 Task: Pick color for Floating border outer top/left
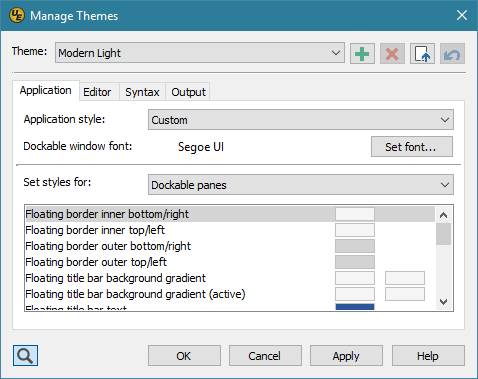point(355,262)
